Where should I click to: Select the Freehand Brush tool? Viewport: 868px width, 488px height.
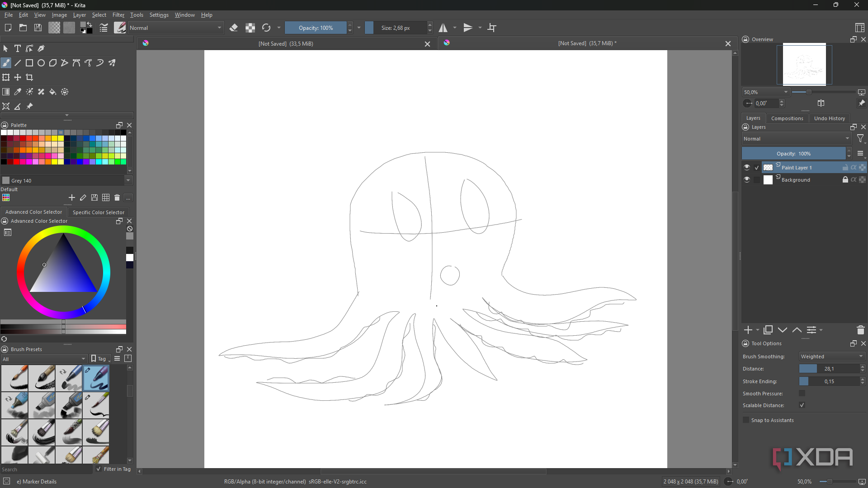[x=6, y=63]
